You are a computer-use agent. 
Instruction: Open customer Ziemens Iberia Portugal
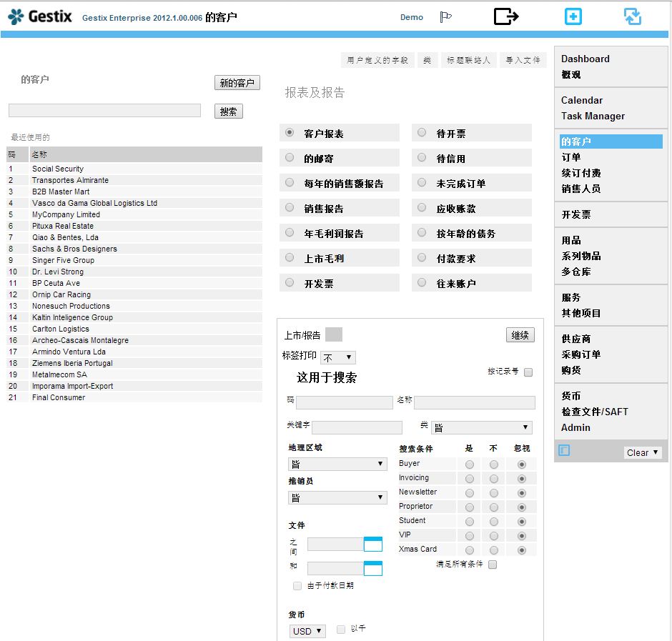72,363
